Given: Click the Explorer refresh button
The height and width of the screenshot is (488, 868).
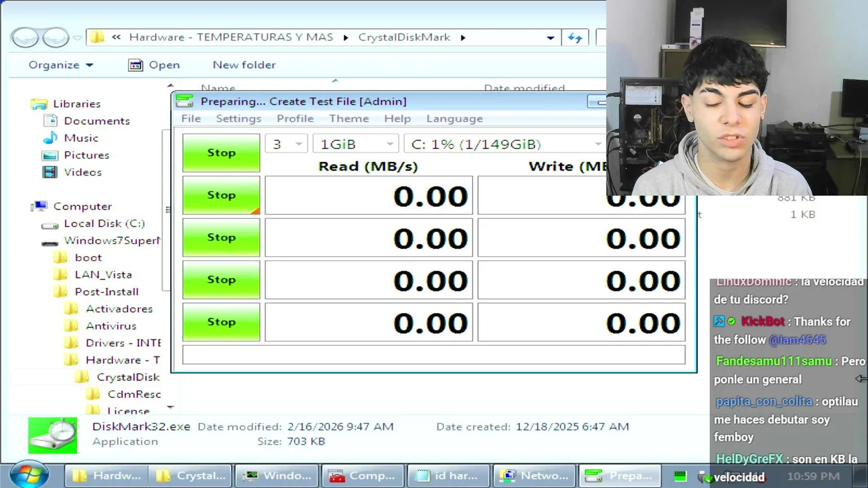Looking at the screenshot, I should pyautogui.click(x=575, y=38).
